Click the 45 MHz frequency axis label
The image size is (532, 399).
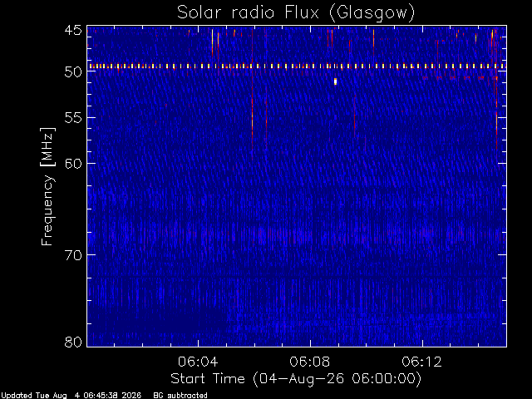73,30
